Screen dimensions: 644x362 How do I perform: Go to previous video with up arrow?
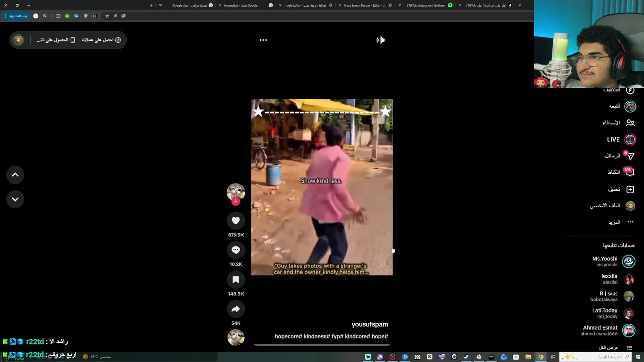[x=15, y=175]
